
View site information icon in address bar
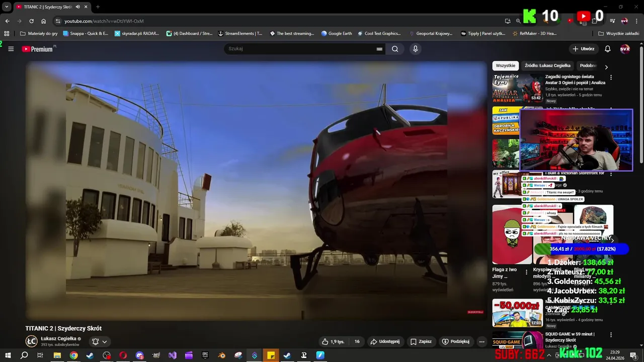58,21
